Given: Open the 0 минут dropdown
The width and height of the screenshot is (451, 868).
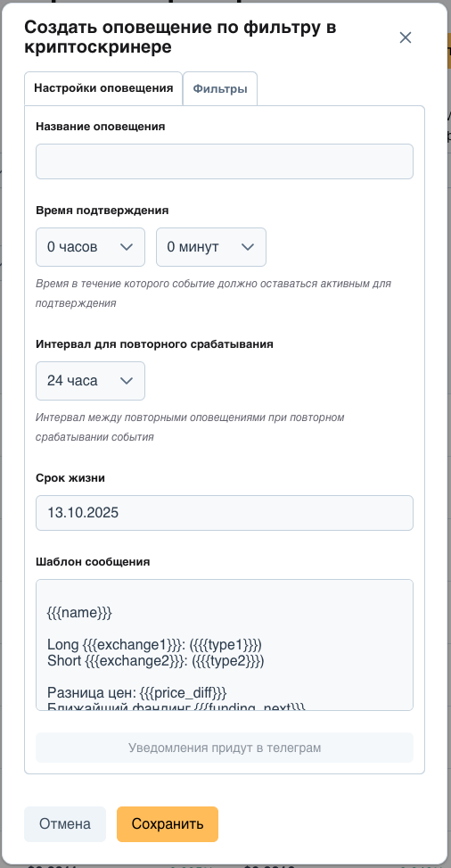Looking at the screenshot, I should [x=211, y=247].
